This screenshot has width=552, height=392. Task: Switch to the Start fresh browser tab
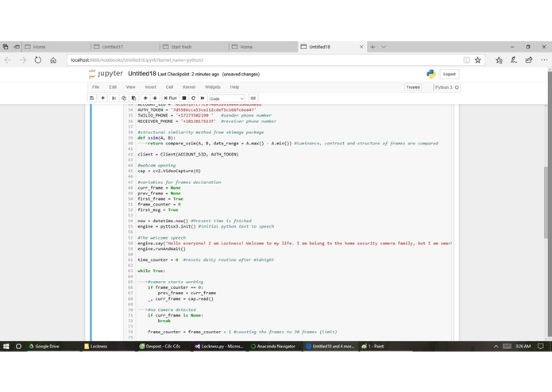point(194,47)
